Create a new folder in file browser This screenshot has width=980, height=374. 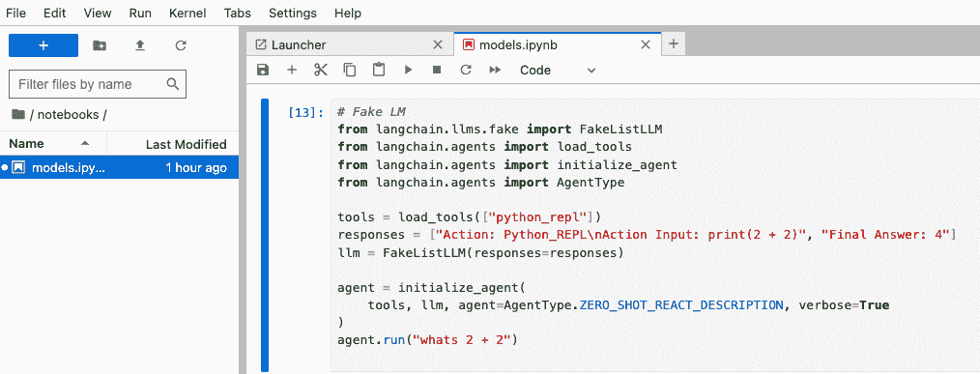pyautogui.click(x=100, y=45)
